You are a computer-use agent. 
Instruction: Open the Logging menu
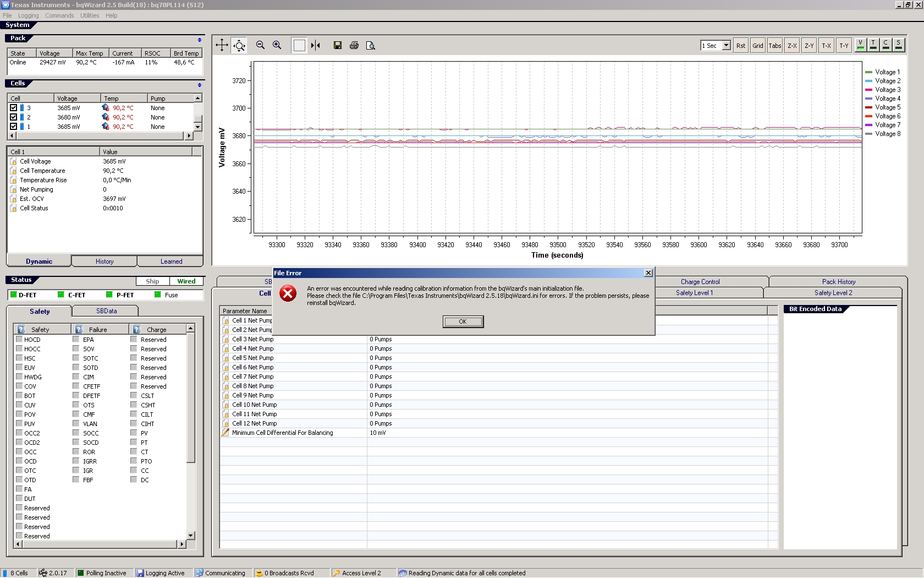tap(29, 15)
